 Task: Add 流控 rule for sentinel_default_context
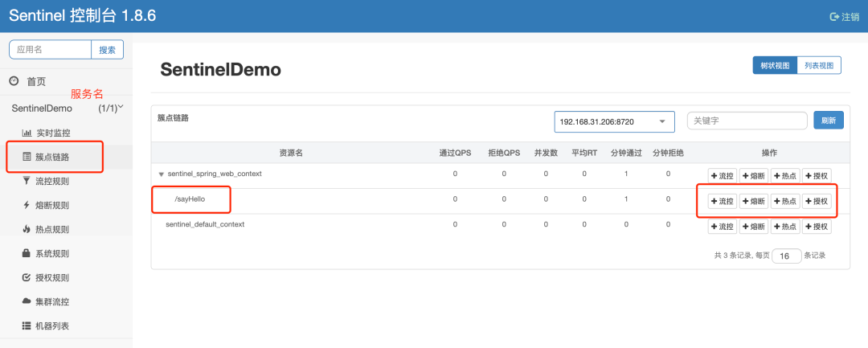[723, 227]
